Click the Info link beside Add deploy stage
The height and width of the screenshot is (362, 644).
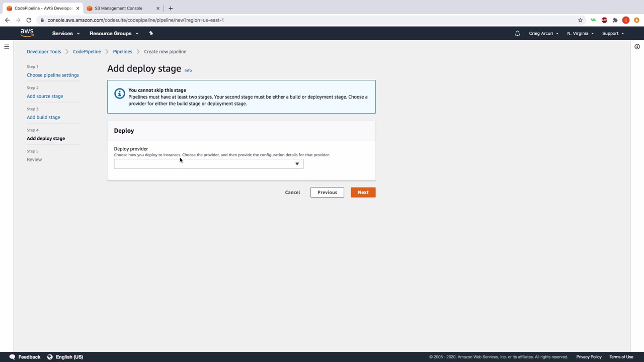(x=188, y=70)
